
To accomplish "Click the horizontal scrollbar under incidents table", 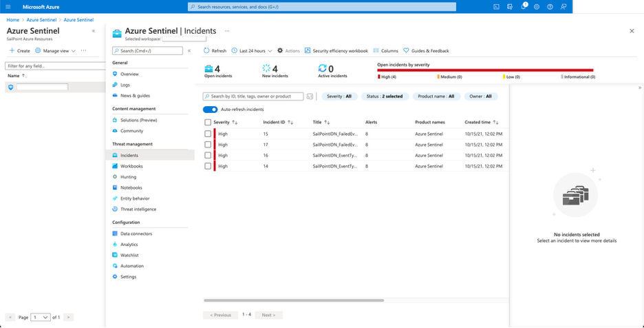I will 294,300.
